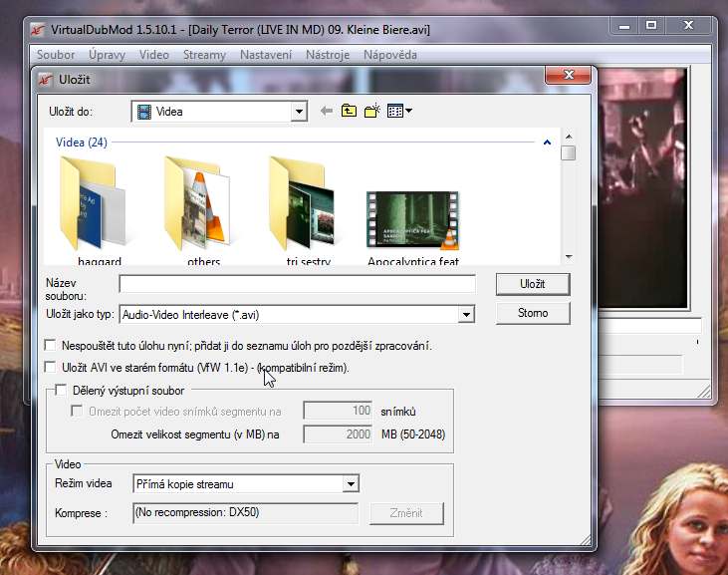The width and height of the screenshot is (728, 575).
Task: Enable Nespouštět tuto úlohu nyní checkbox
Action: point(50,345)
